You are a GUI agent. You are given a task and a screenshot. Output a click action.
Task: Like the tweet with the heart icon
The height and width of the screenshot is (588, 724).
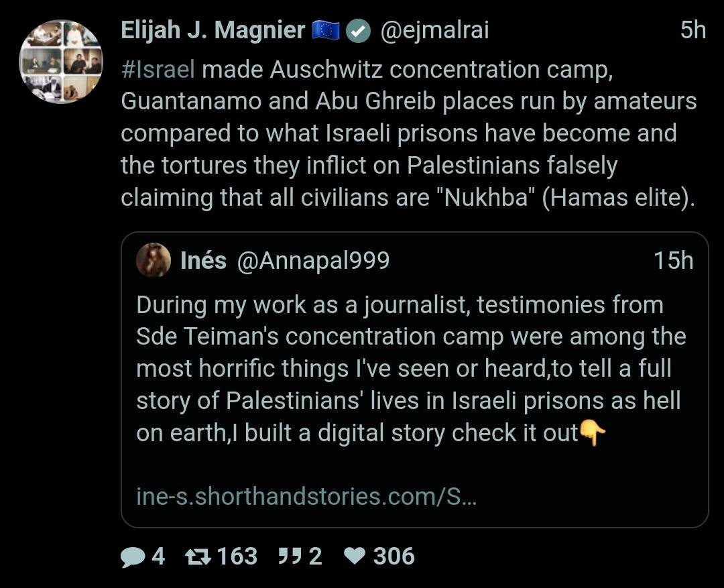[354, 556]
